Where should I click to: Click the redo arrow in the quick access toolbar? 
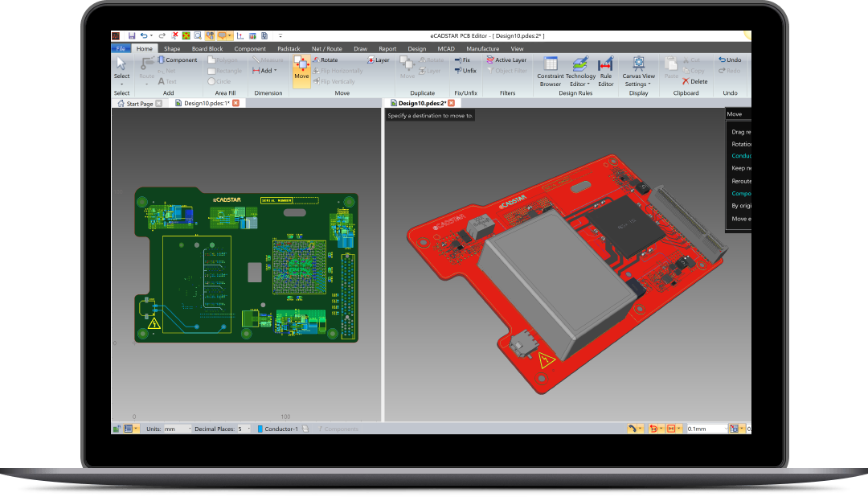coord(162,35)
